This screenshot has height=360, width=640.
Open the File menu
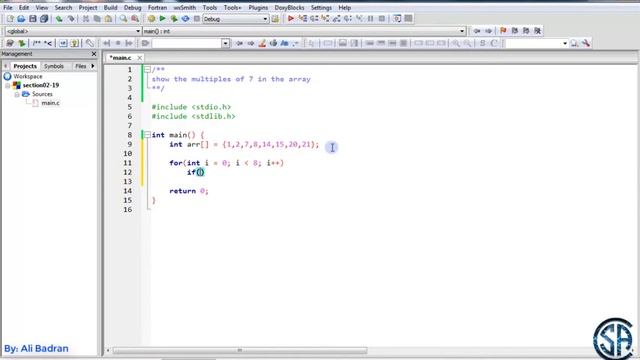[x=7, y=7]
